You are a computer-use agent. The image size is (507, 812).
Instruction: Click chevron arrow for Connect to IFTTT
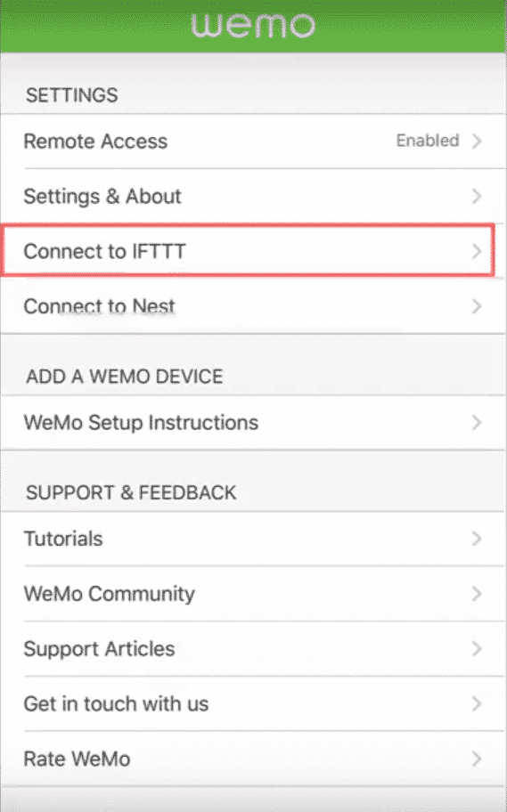click(x=477, y=251)
